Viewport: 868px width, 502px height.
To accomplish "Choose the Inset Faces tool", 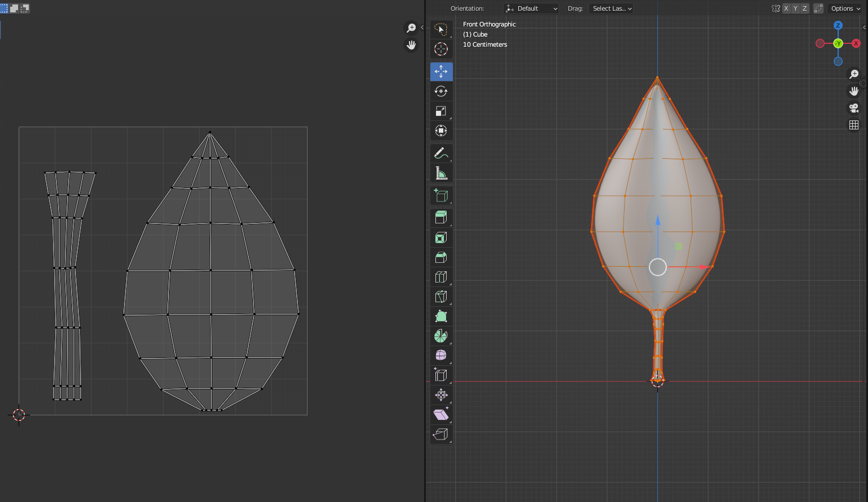I will [x=441, y=237].
